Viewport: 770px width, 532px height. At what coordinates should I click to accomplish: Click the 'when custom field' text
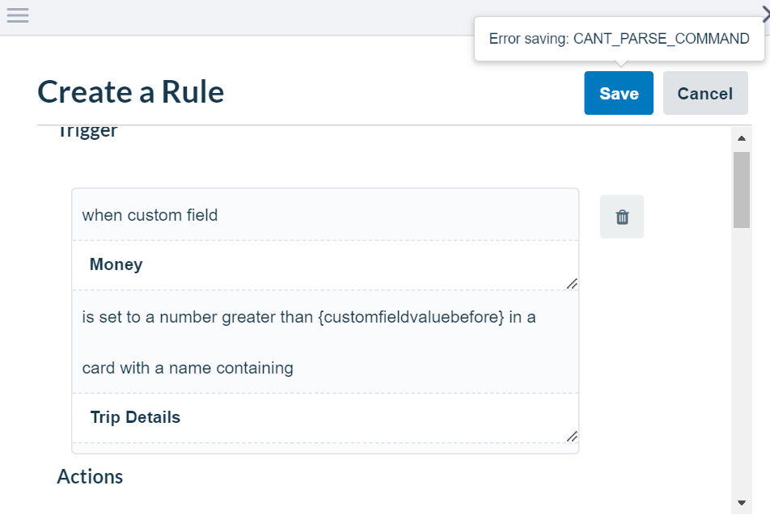pos(150,215)
